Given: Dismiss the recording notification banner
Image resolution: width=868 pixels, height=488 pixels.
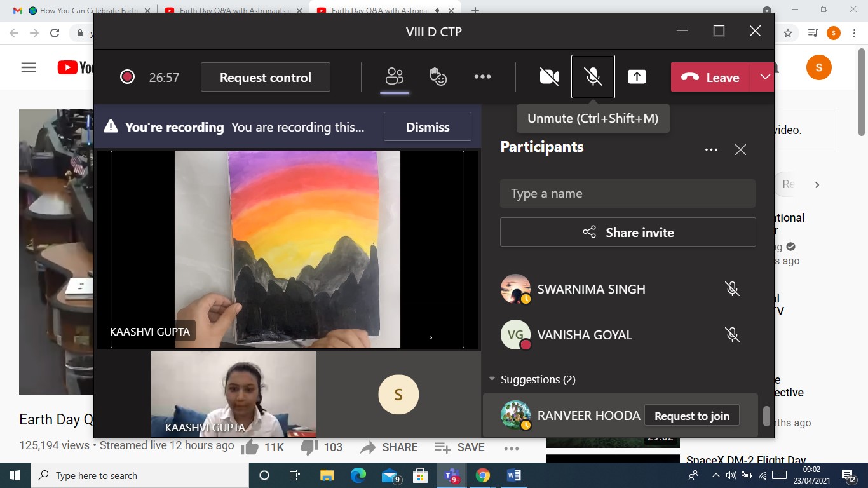Looking at the screenshot, I should pos(428,127).
